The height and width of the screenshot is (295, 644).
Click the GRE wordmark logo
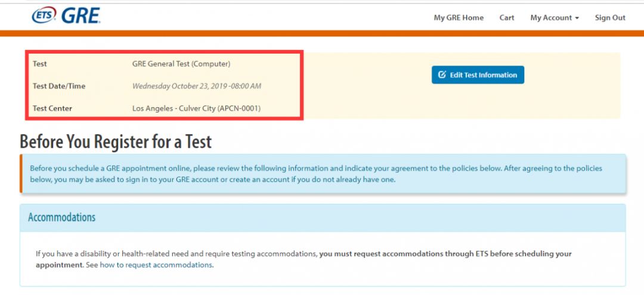pyautogui.click(x=81, y=15)
